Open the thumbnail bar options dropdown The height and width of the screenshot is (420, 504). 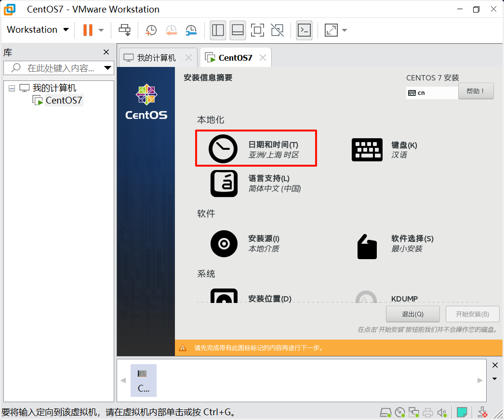pos(495,379)
